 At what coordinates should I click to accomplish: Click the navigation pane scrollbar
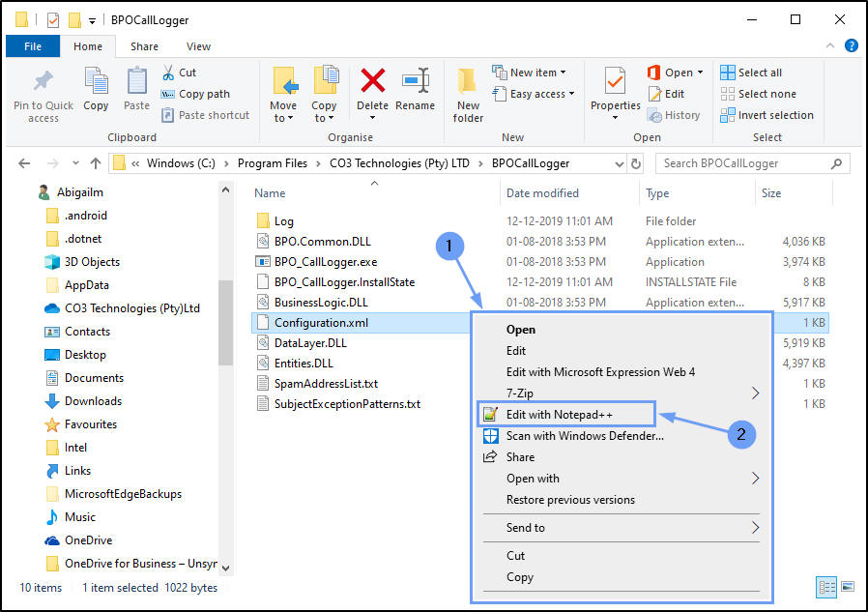pos(225,322)
